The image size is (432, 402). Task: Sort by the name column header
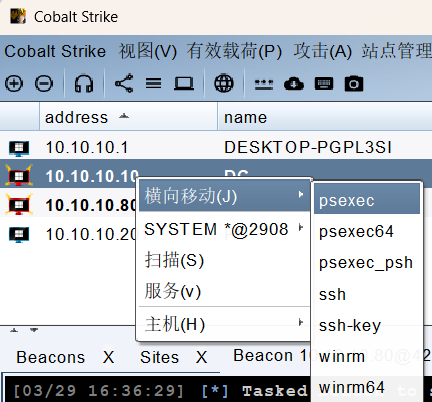[325, 117]
